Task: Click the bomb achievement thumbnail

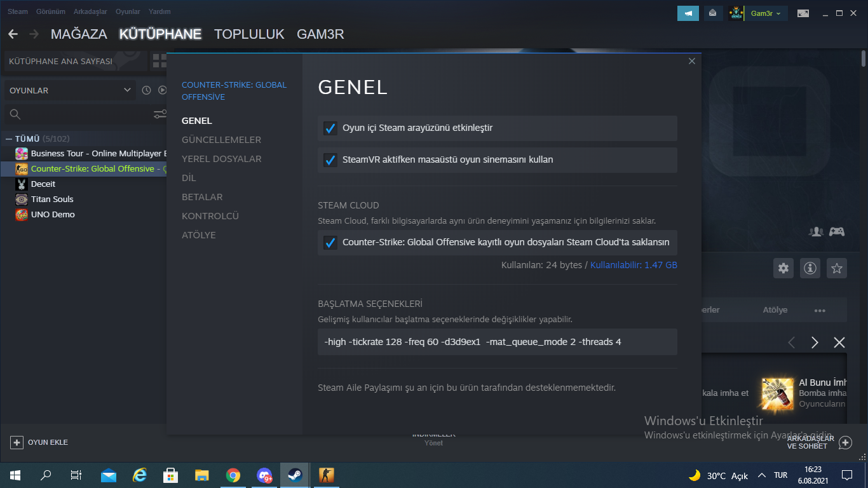Action: [x=778, y=394]
